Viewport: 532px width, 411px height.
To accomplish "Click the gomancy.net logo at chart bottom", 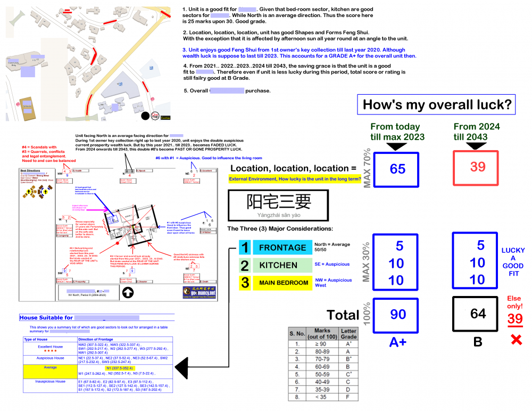I will (199, 293).
